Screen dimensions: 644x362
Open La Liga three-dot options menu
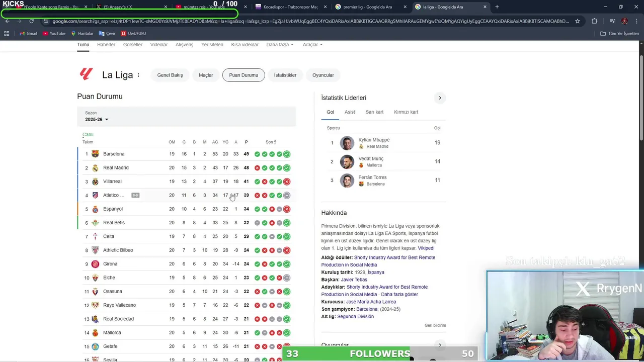138,75
